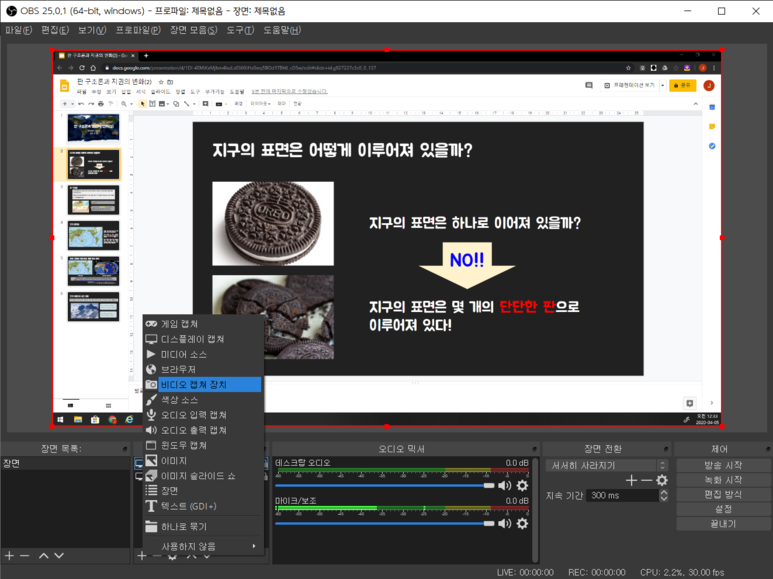Image resolution: width=773 pixels, height=579 pixels.
Task: Click the LIVE: 00:00:00 status text
Action: [x=525, y=573]
